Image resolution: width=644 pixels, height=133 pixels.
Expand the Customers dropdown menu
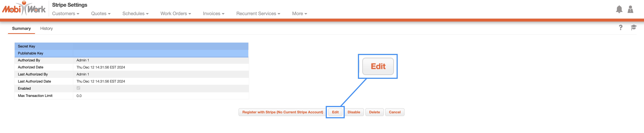tap(66, 14)
